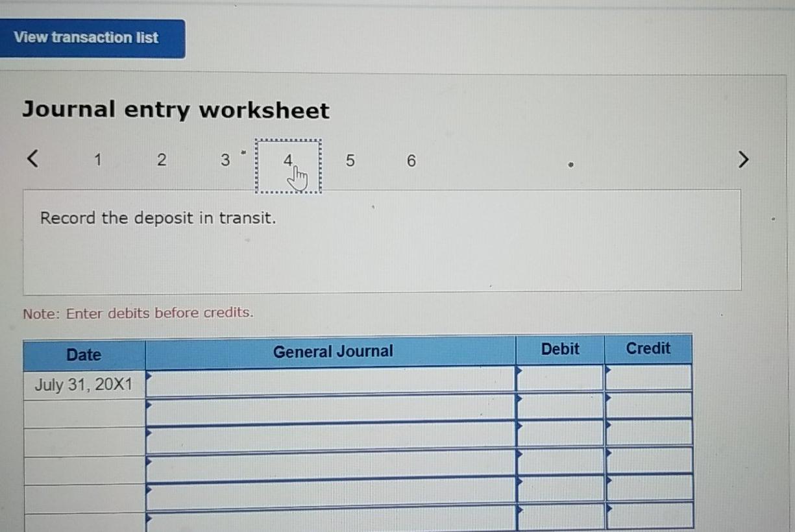Click the Credit column header
This screenshot has height=532, width=795.
(648, 348)
